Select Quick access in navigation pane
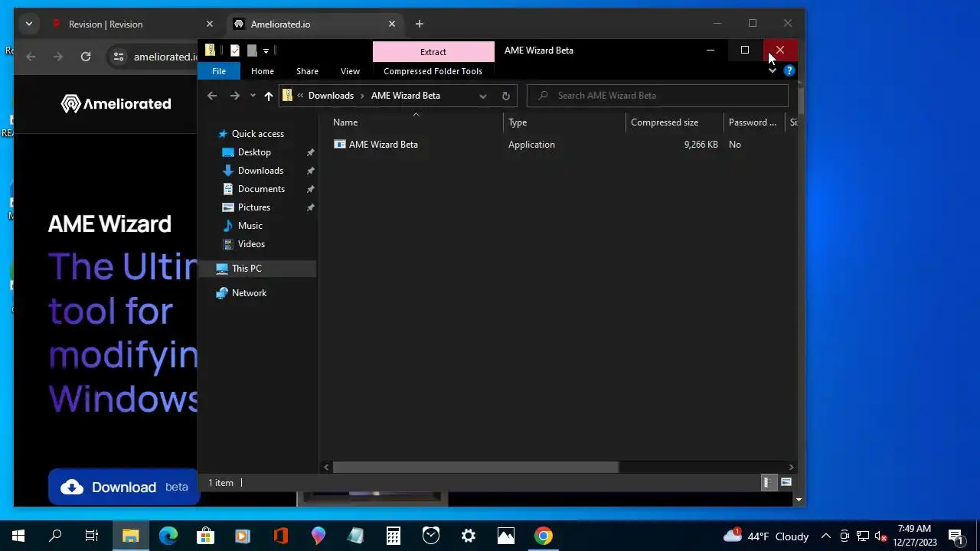 (258, 134)
